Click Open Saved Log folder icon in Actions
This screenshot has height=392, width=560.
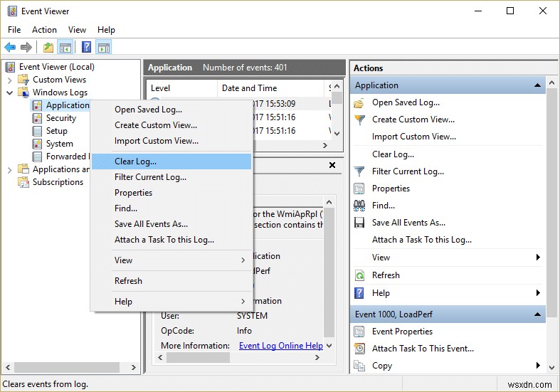coord(359,103)
